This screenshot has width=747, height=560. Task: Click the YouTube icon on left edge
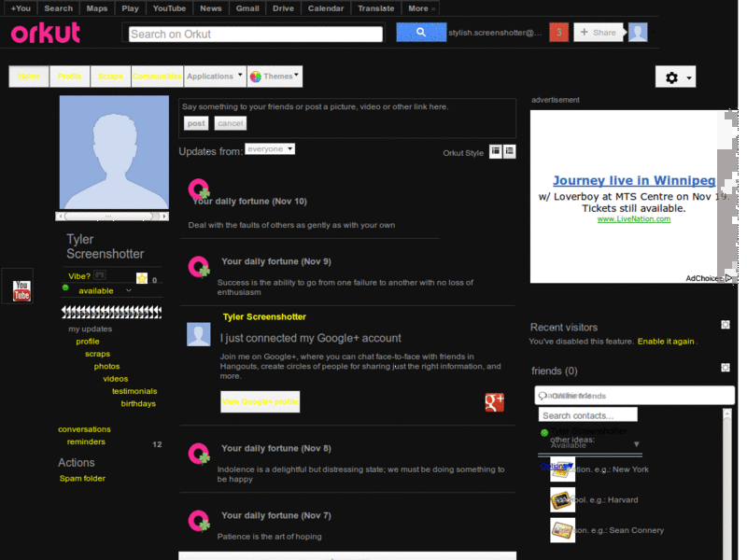(21, 290)
